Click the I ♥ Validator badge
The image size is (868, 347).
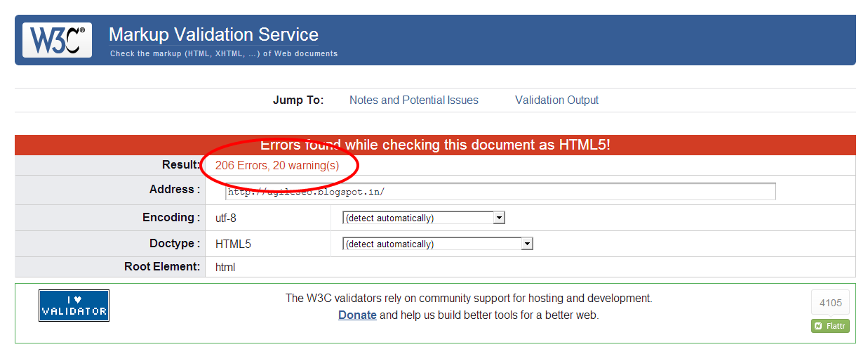pyautogui.click(x=74, y=306)
